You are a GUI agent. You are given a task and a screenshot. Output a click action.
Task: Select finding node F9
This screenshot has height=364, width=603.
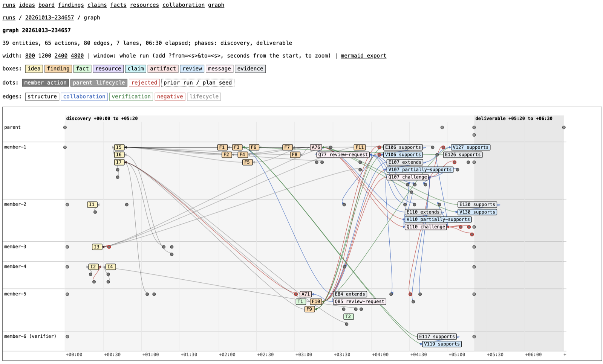[309, 309]
